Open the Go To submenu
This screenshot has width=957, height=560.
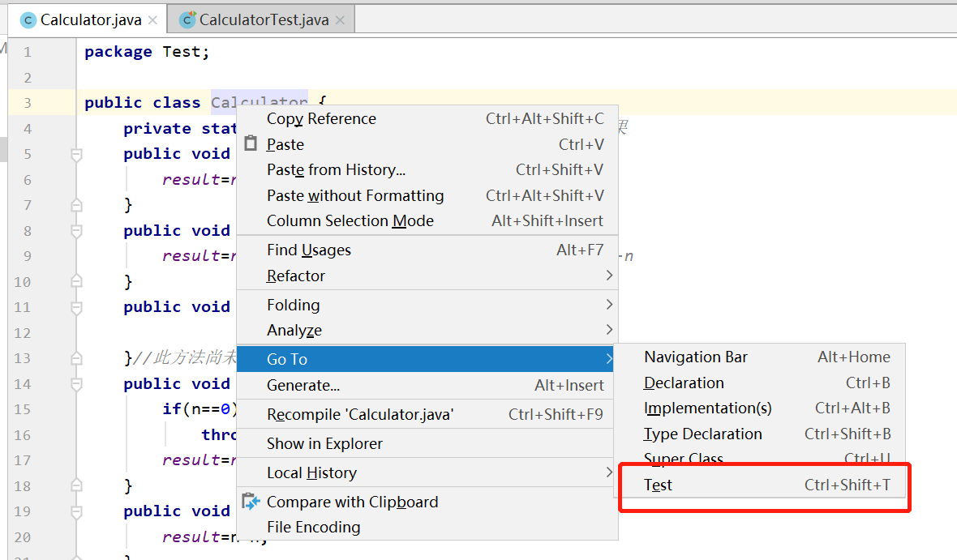pyautogui.click(x=426, y=359)
